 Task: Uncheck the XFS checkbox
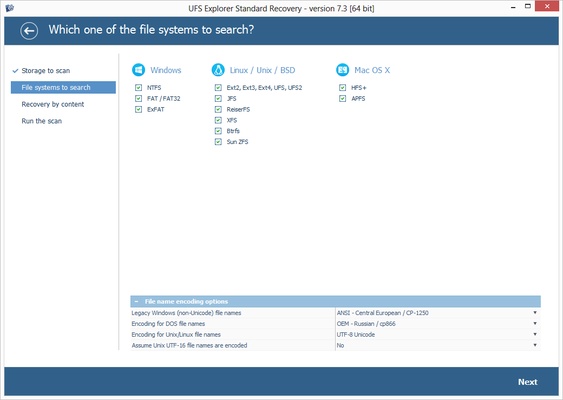(218, 120)
